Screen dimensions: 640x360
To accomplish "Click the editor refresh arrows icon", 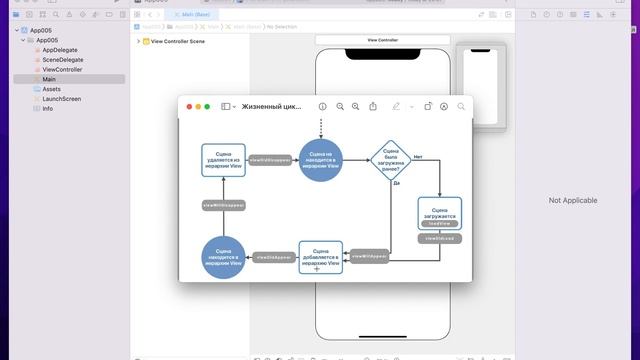I will tap(481, 15).
